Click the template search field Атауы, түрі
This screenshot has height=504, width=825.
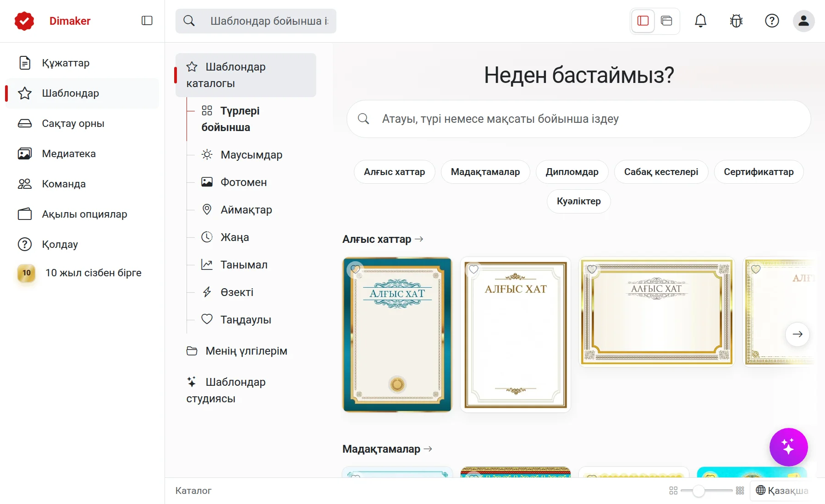pyautogui.click(x=579, y=119)
